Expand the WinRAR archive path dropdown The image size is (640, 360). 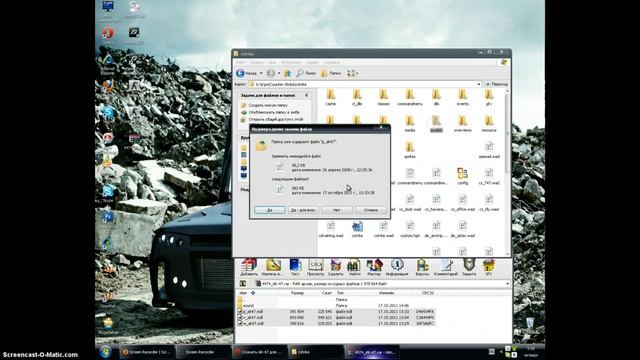507,283
